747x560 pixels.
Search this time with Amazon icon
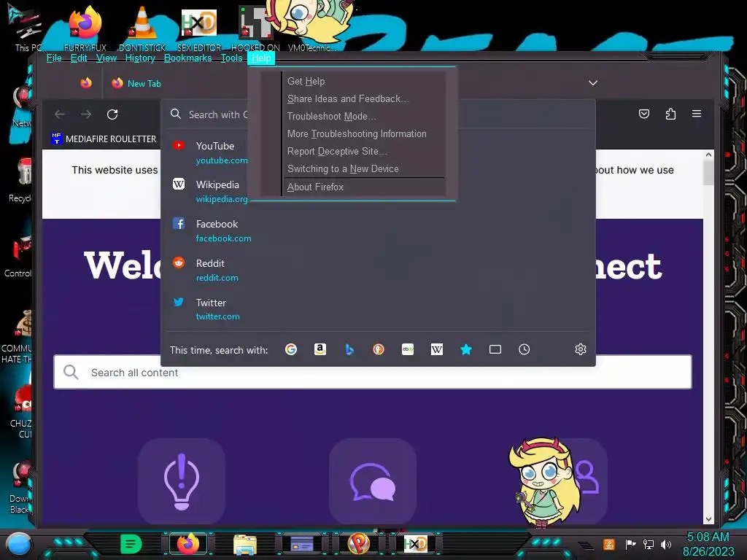pyautogui.click(x=320, y=349)
